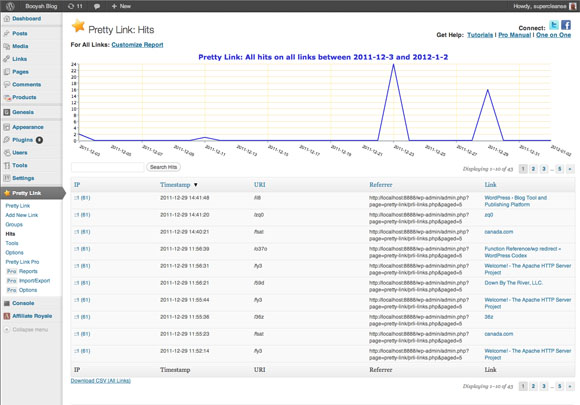Open the New content dropdown

click(x=121, y=6)
